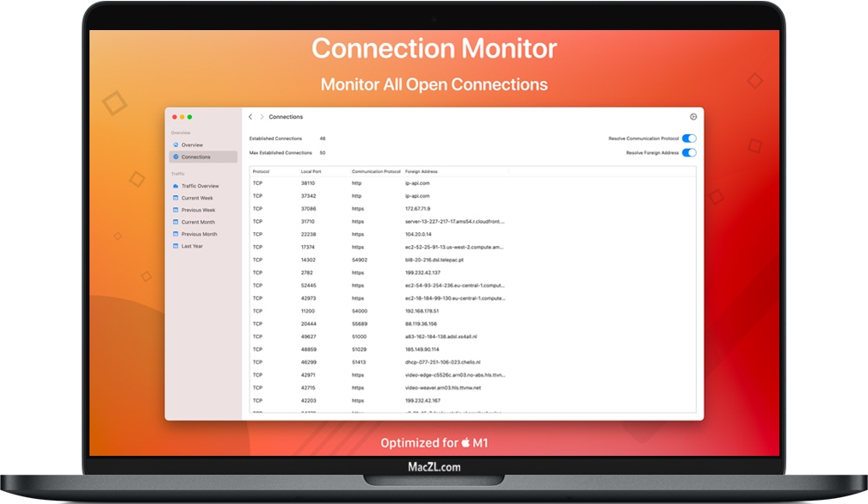Click the Max Established Connections value 50
The height and width of the screenshot is (504, 868).
click(323, 153)
